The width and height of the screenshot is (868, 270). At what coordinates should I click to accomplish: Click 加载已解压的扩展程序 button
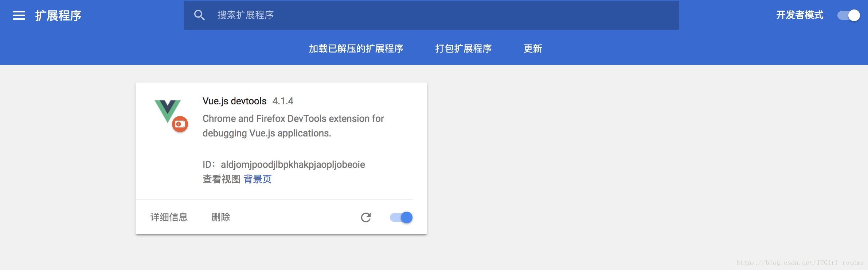[x=356, y=49]
